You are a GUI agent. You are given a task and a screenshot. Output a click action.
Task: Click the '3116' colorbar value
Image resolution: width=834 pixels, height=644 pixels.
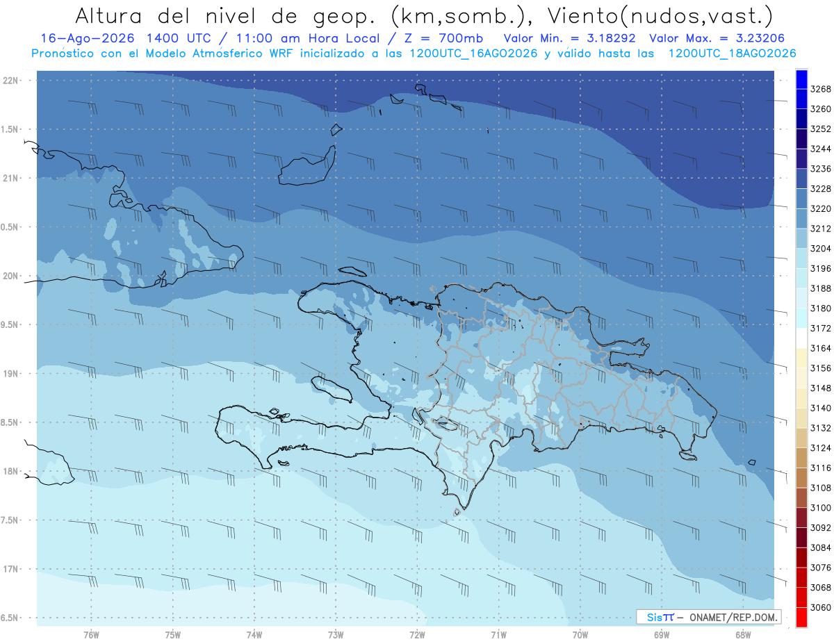pyautogui.click(x=821, y=468)
